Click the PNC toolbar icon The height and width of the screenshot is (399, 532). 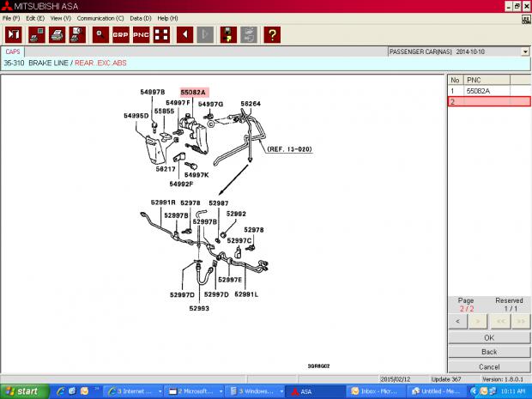(x=141, y=34)
